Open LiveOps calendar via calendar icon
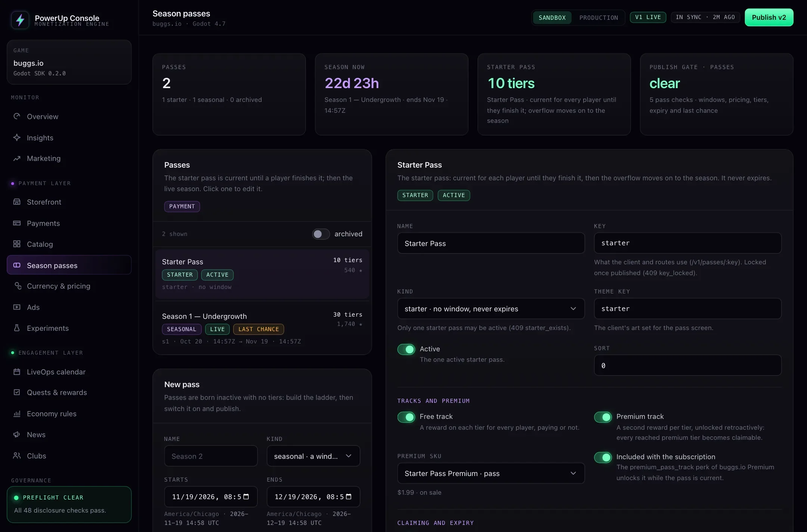Screen dimensions: 807x532 pos(17,371)
